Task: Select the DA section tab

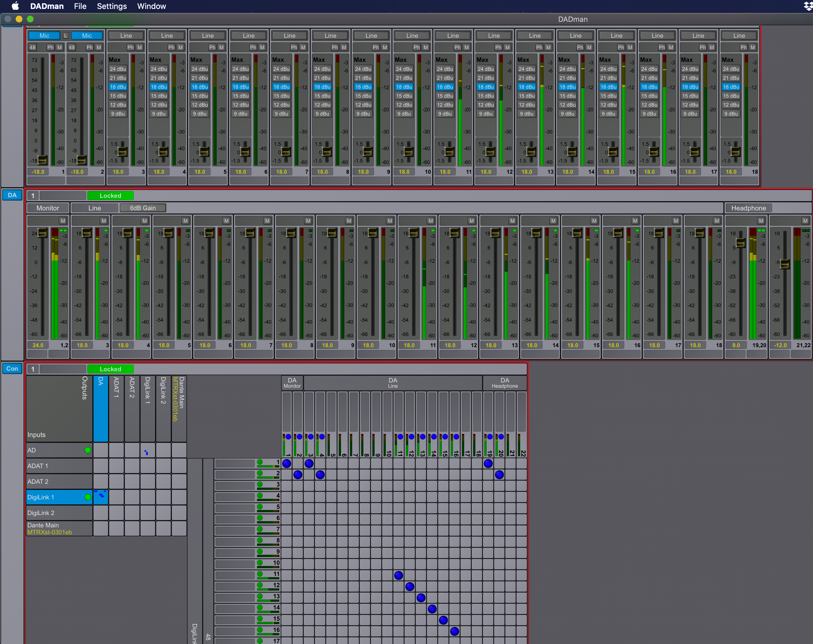Action: pos(12,195)
